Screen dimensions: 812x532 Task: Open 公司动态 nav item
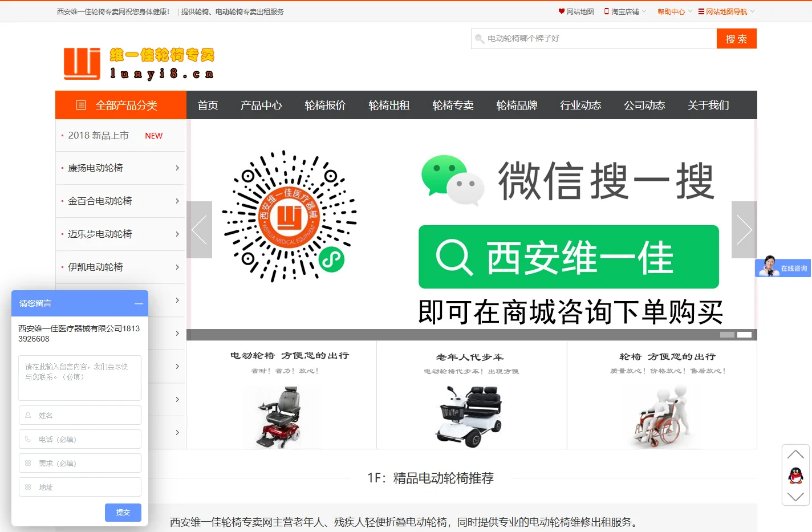click(644, 105)
